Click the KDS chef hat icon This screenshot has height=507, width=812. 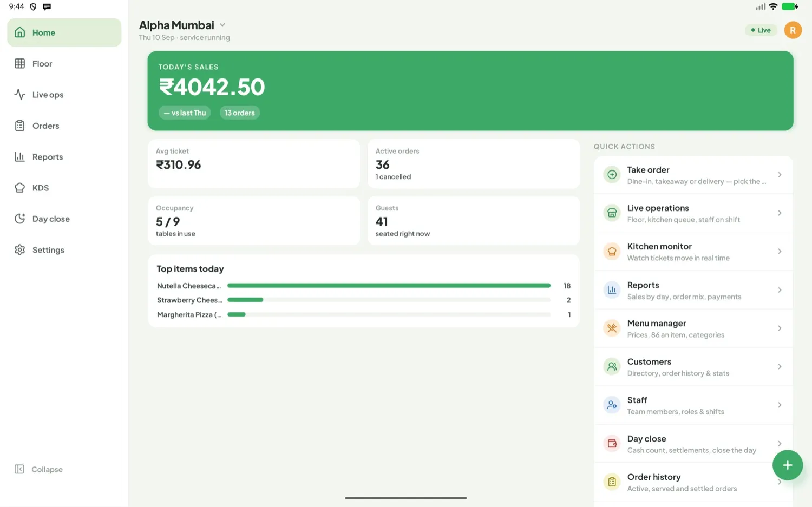pyautogui.click(x=20, y=188)
